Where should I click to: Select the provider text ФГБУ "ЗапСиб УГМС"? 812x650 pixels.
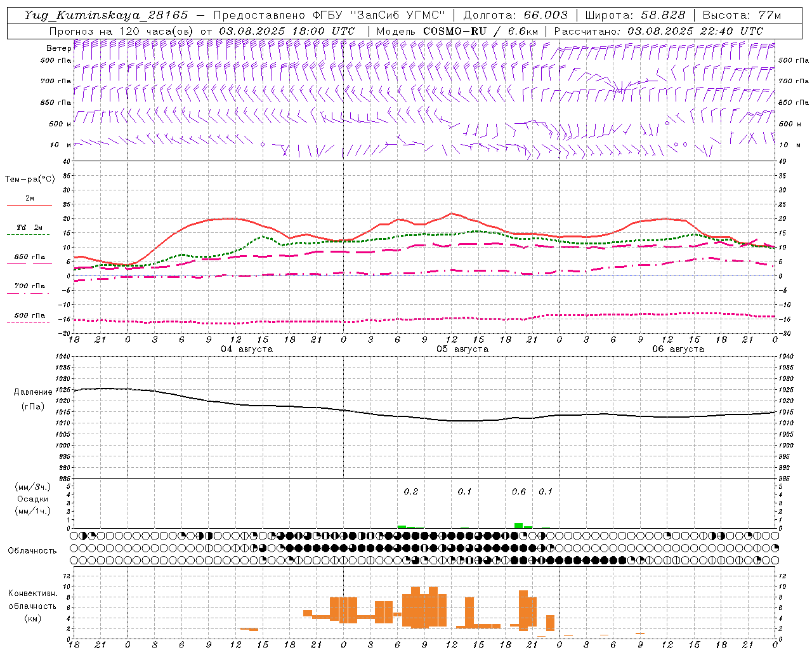[x=379, y=15]
